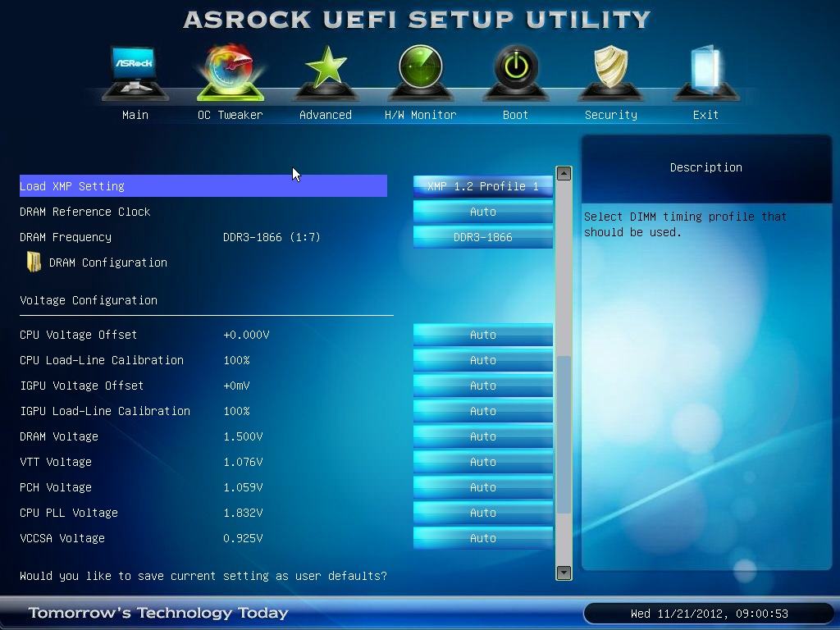Change IGPU Load-Line Calibration Auto value
Viewport: 840px width, 630px height.
483,411
